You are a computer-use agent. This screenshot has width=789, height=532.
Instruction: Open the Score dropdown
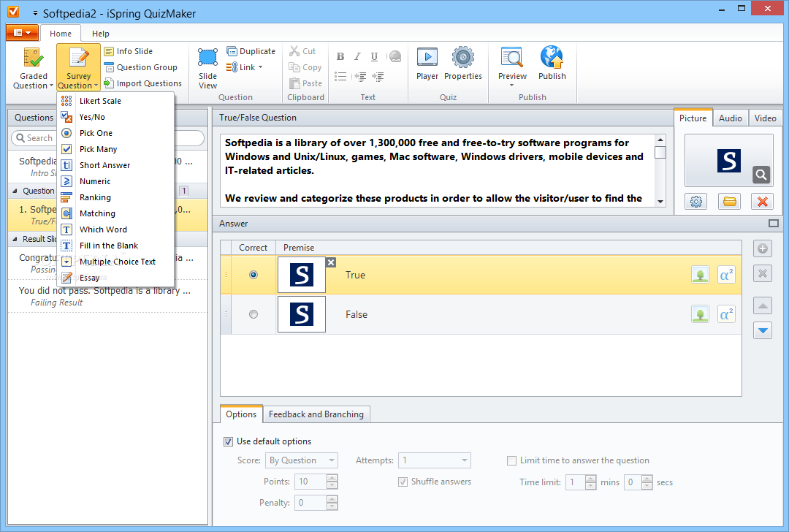click(x=302, y=460)
